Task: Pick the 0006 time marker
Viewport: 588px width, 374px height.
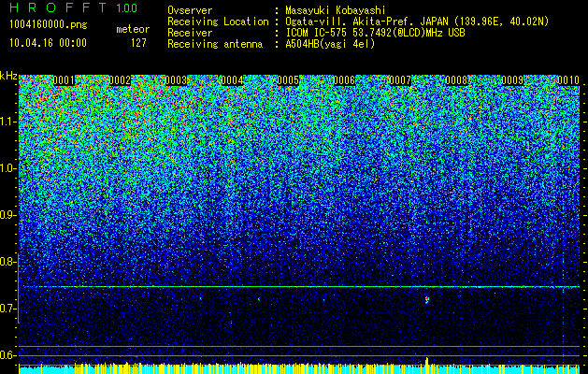Action: pyautogui.click(x=344, y=80)
